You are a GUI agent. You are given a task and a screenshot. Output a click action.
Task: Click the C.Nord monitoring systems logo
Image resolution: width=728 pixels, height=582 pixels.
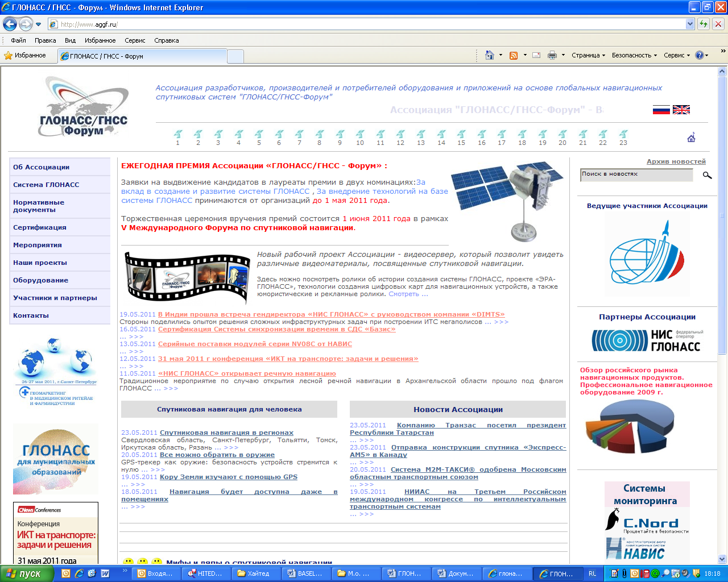click(x=647, y=521)
